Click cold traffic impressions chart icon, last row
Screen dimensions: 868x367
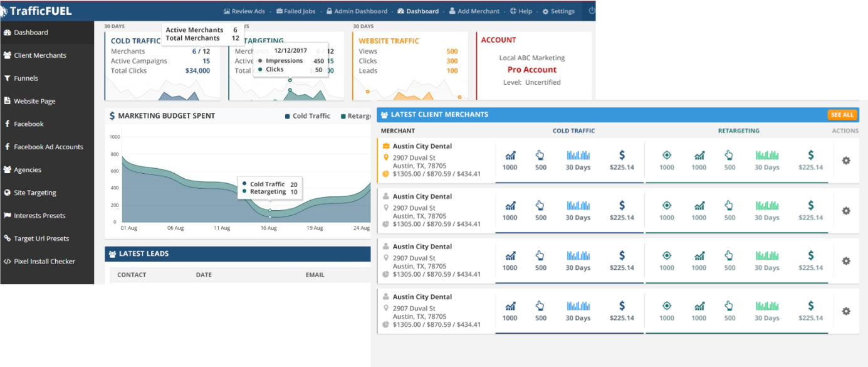coord(510,306)
